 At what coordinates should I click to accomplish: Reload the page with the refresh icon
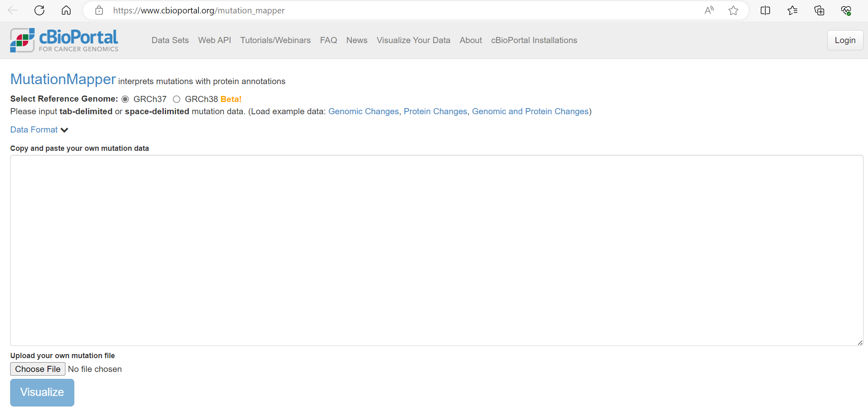39,10
